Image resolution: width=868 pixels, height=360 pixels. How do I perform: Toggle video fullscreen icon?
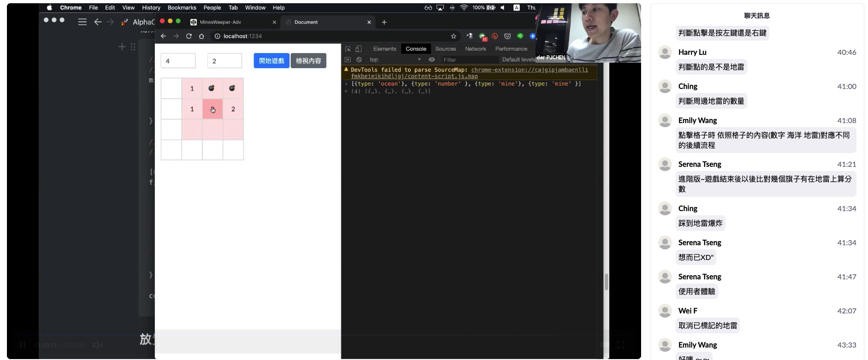point(621,345)
